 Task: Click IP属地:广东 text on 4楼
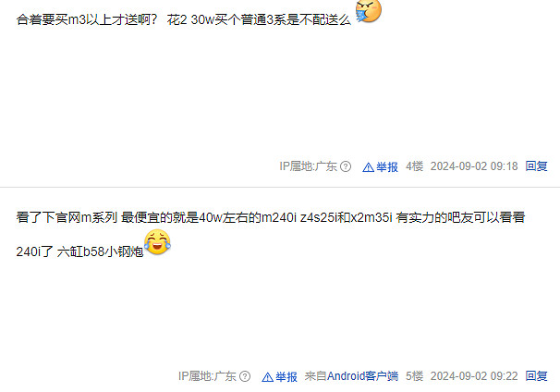309,166
